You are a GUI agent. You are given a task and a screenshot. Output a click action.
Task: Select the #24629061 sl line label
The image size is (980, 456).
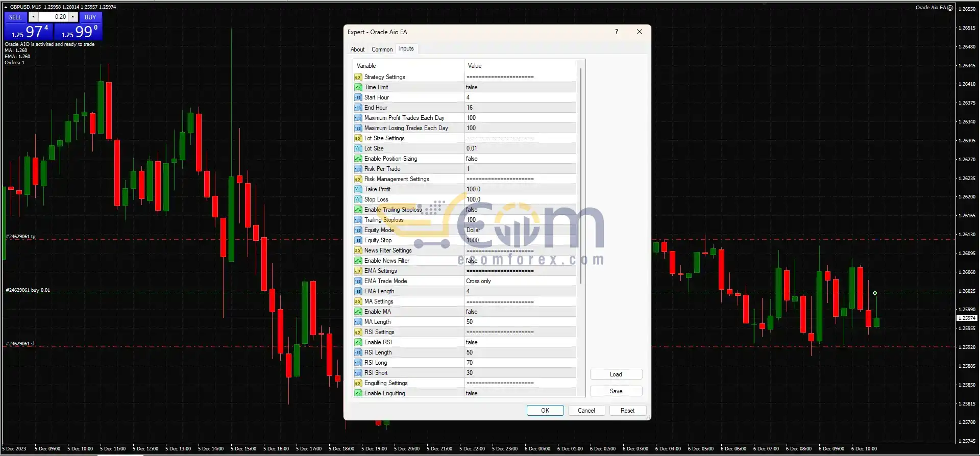[20, 344]
